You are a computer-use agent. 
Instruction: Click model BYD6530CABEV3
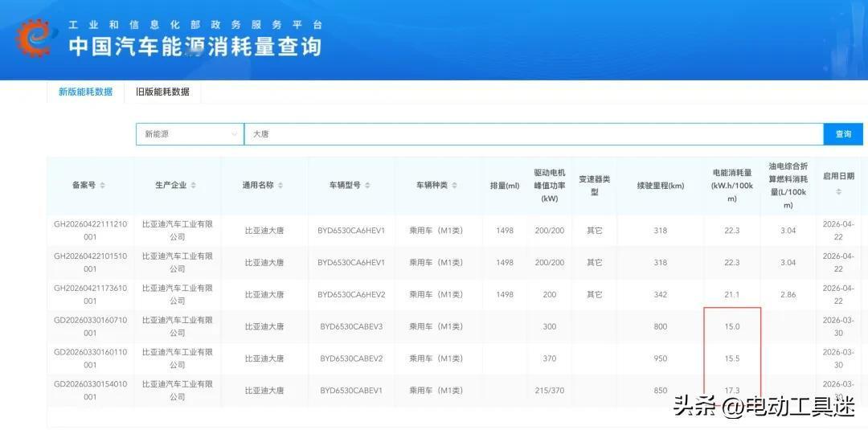[351, 326]
